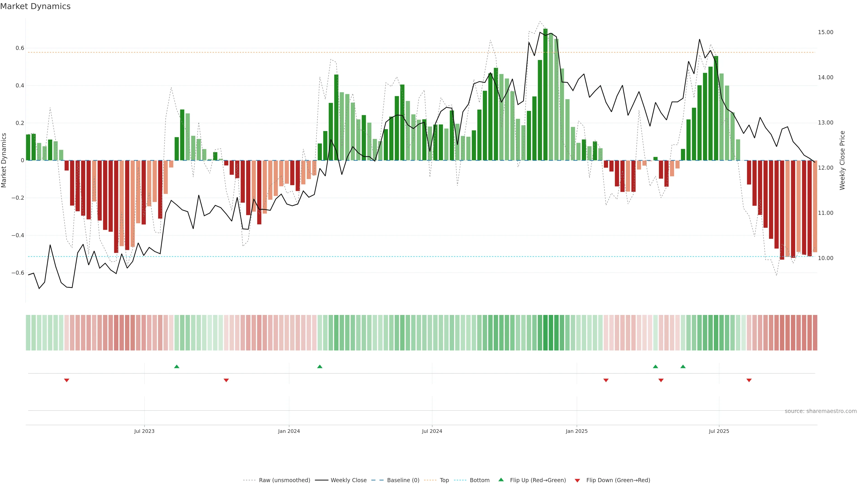Toggle the Bottom legend entry

click(479, 480)
